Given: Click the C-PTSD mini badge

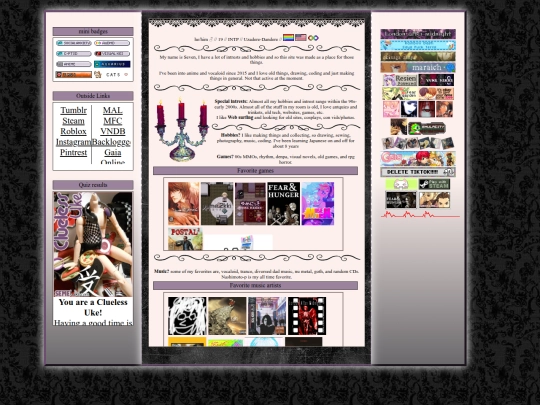Looking at the screenshot, I should pyautogui.click(x=74, y=54).
